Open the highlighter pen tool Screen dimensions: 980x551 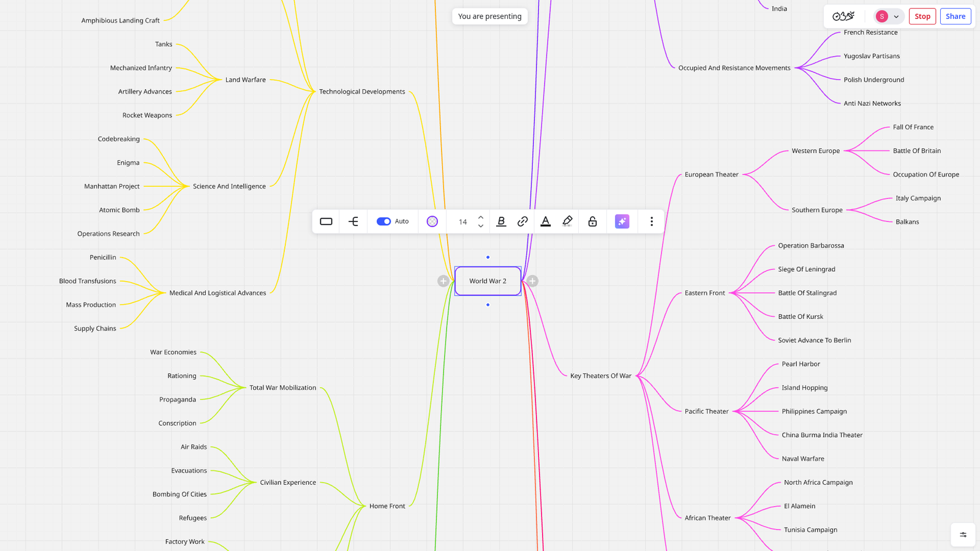568,222
